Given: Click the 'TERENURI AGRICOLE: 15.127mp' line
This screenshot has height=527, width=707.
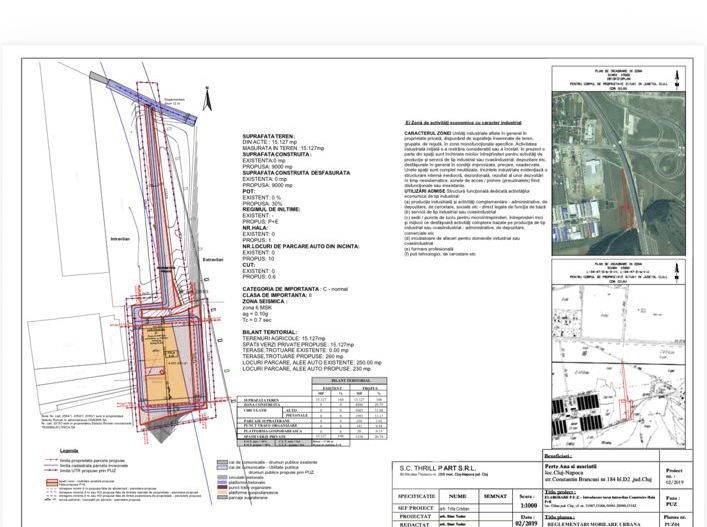Looking at the screenshot, I should (x=284, y=338).
